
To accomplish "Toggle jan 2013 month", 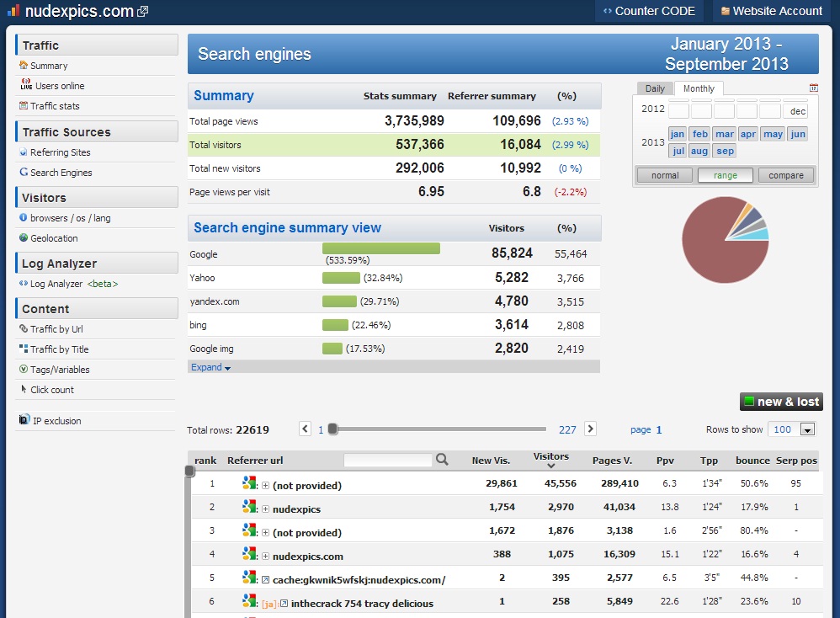I will pos(678,134).
